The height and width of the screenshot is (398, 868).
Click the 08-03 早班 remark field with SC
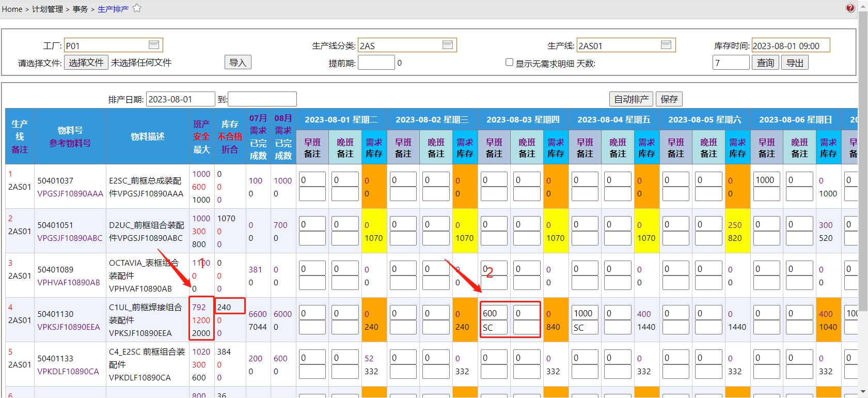click(494, 327)
